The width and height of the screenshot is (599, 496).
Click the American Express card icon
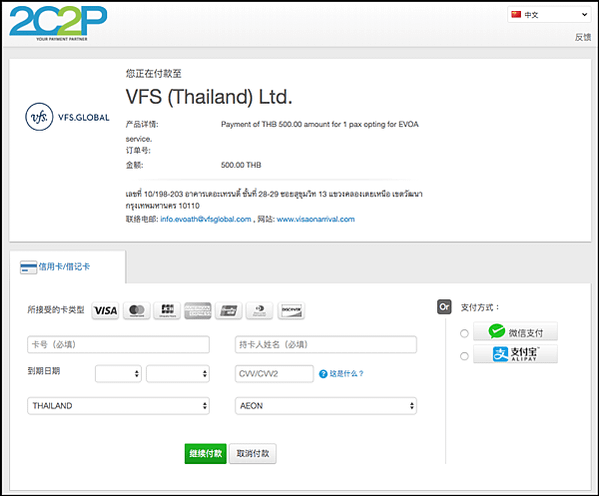[x=198, y=310]
